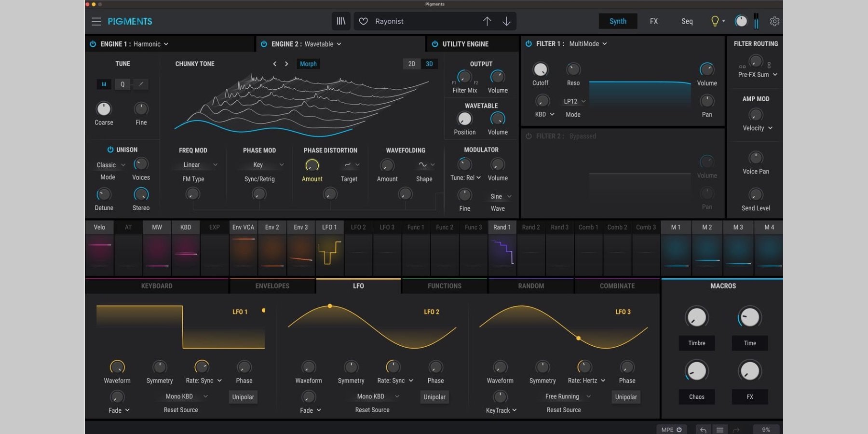The width and height of the screenshot is (868, 434).
Task: Load next preset with down arrow
Action: point(506,21)
